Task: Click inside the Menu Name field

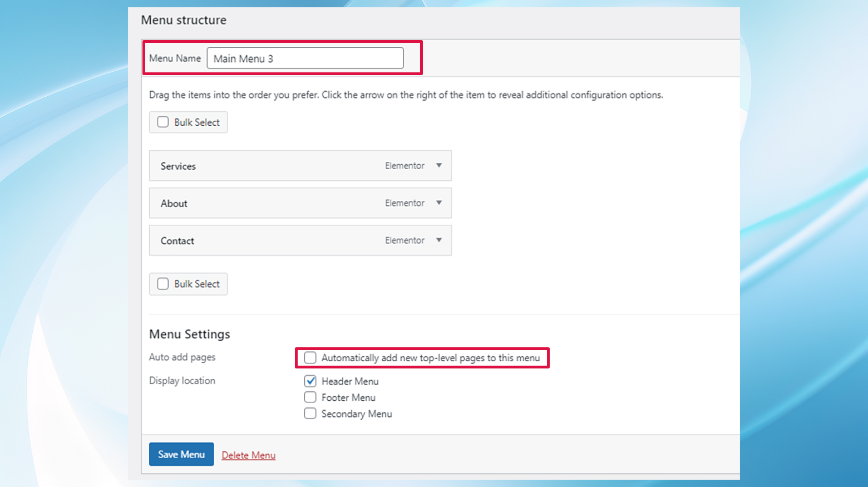Action: pos(305,58)
